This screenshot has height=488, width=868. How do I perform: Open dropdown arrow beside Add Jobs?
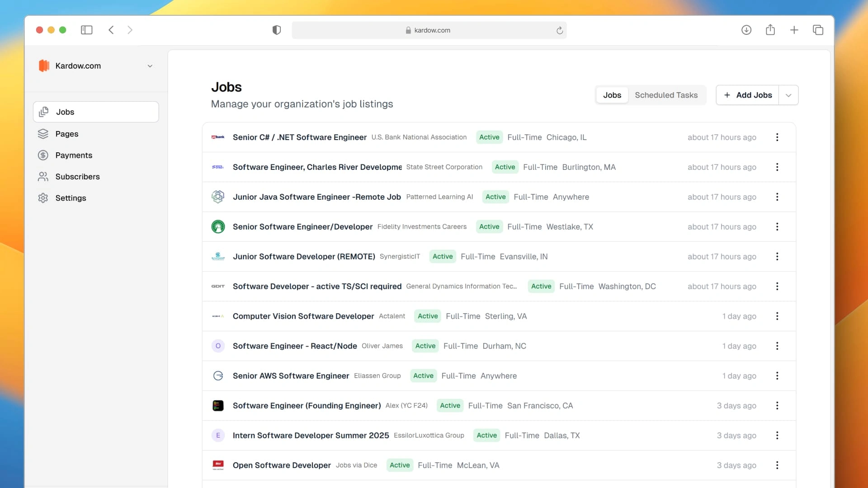(788, 95)
